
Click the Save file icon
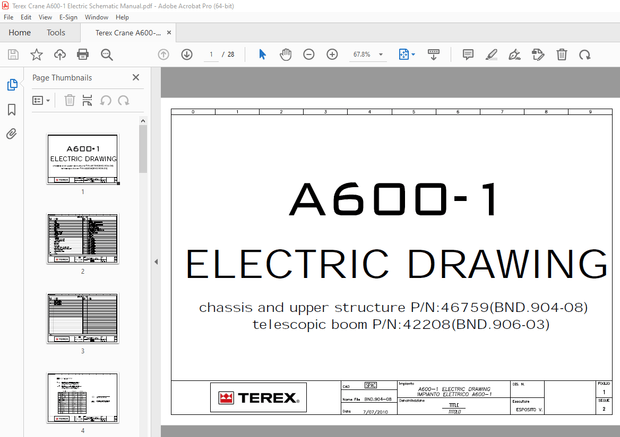[x=13, y=55]
